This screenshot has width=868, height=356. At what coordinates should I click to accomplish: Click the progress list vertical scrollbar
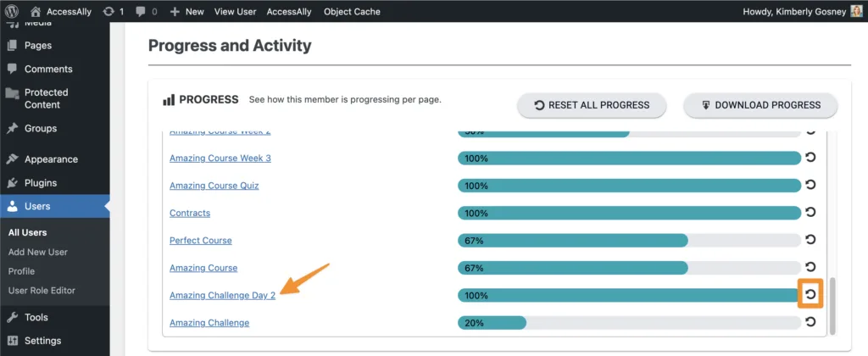[x=832, y=305]
